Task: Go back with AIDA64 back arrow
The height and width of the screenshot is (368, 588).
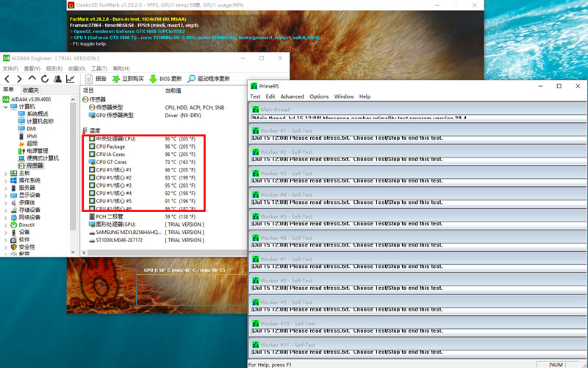Action: click(x=7, y=79)
